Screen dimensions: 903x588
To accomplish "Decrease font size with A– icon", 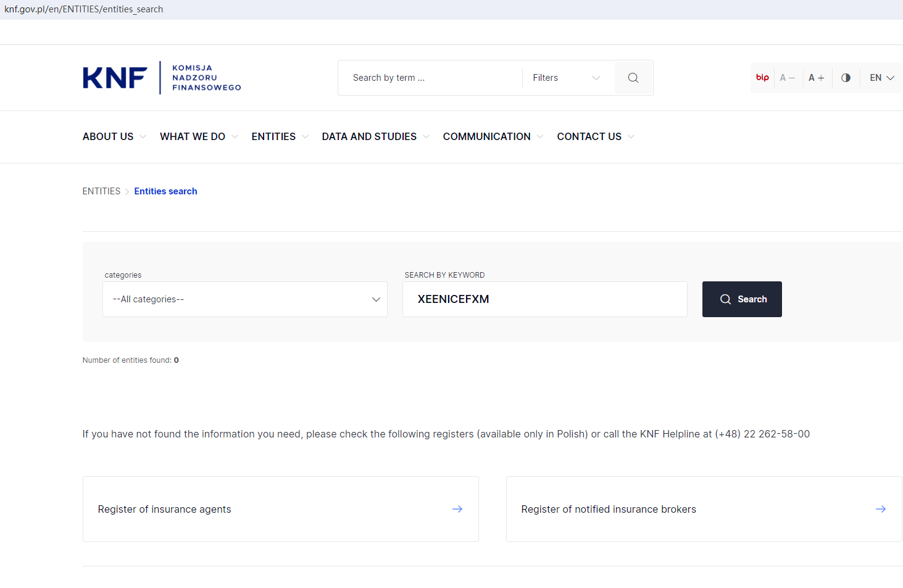I will 787,78.
